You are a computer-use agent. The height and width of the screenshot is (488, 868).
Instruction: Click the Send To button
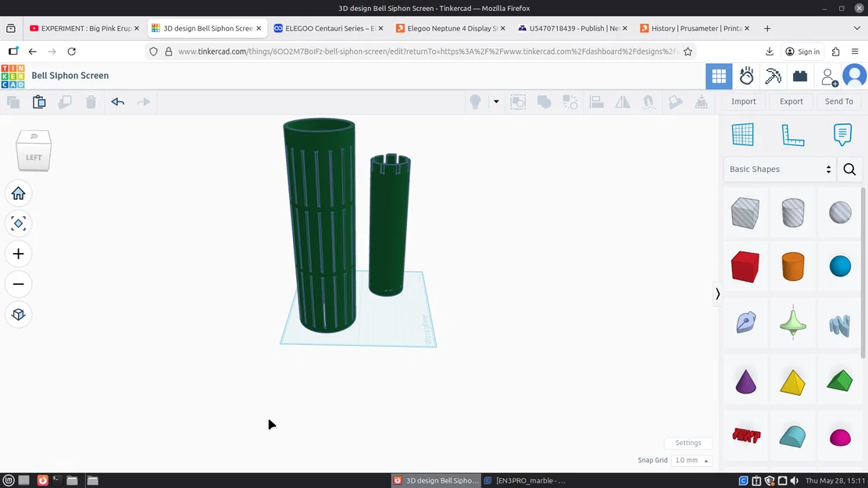pos(838,102)
